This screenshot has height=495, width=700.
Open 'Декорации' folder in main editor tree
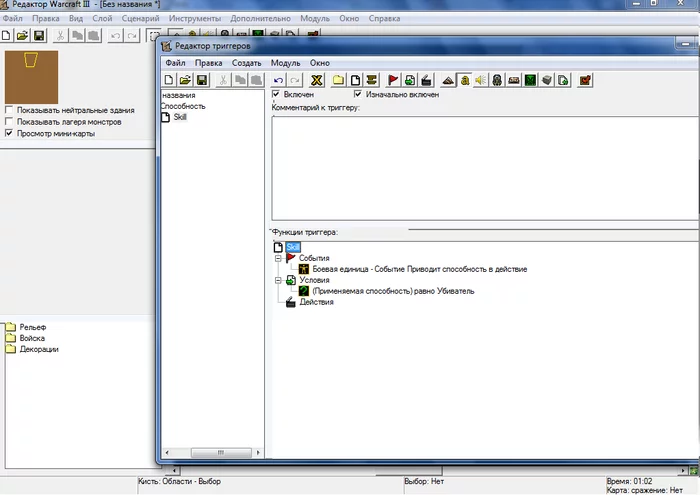point(39,349)
